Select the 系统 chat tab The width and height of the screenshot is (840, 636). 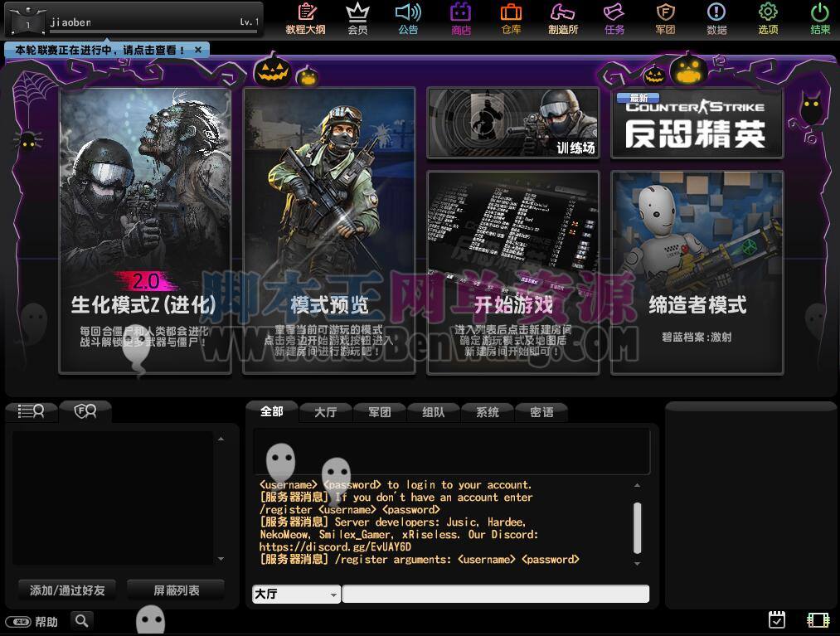488,412
